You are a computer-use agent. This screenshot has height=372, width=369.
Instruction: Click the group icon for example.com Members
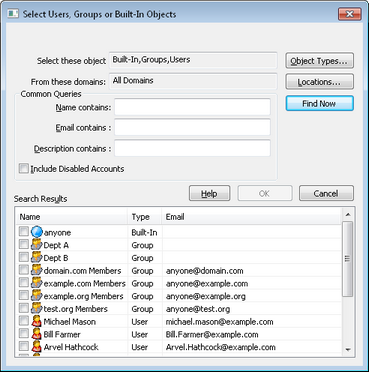tap(37, 283)
